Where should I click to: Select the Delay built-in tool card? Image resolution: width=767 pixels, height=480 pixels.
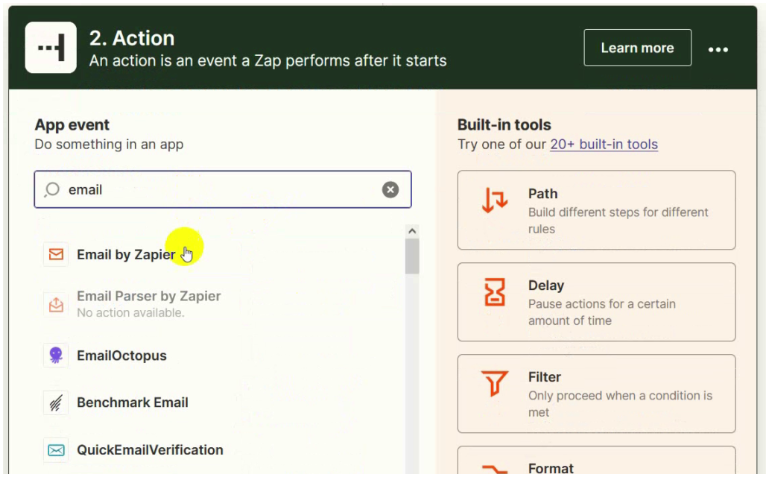click(596, 302)
